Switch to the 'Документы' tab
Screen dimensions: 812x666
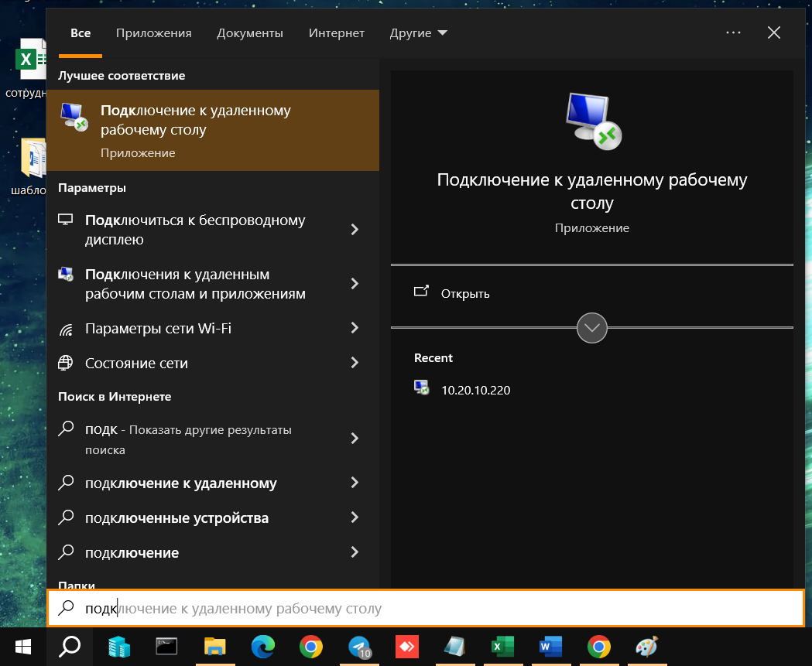pos(249,33)
